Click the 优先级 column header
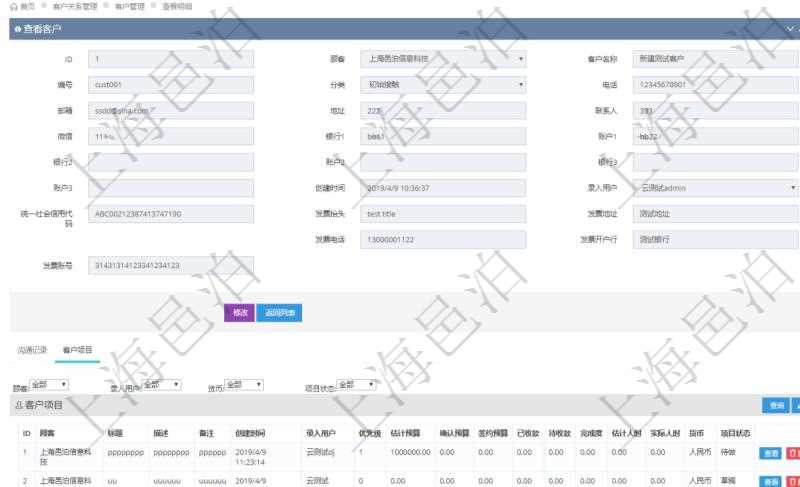The width and height of the screenshot is (800, 487). [x=370, y=433]
